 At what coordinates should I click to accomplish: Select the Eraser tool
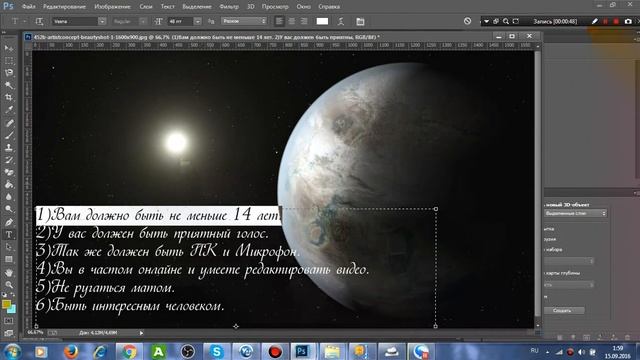tap(9, 172)
